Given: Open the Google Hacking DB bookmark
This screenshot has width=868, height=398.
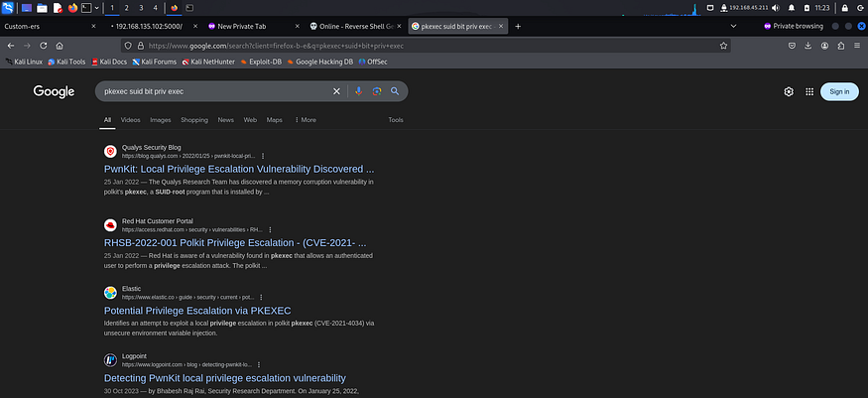Looking at the screenshot, I should (x=320, y=62).
